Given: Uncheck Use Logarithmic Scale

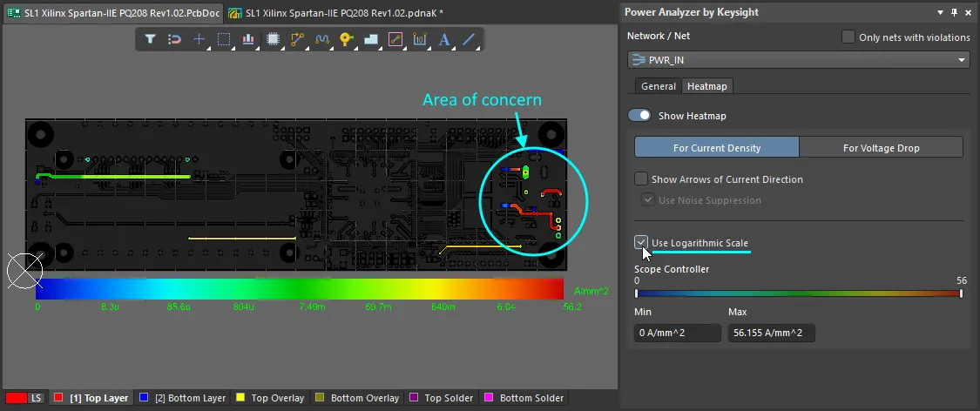Looking at the screenshot, I should coord(640,242).
